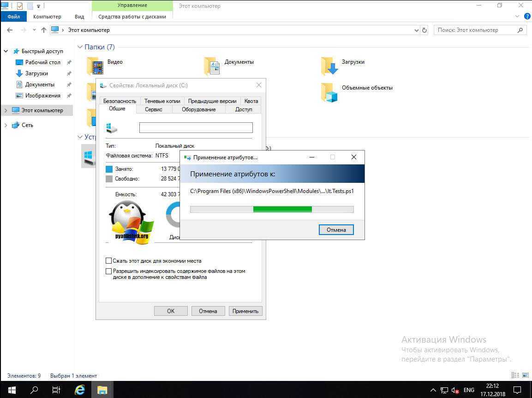Click the address bar path Этот компьютер
Image resolution: width=532 pixels, height=398 pixels.
89,30
